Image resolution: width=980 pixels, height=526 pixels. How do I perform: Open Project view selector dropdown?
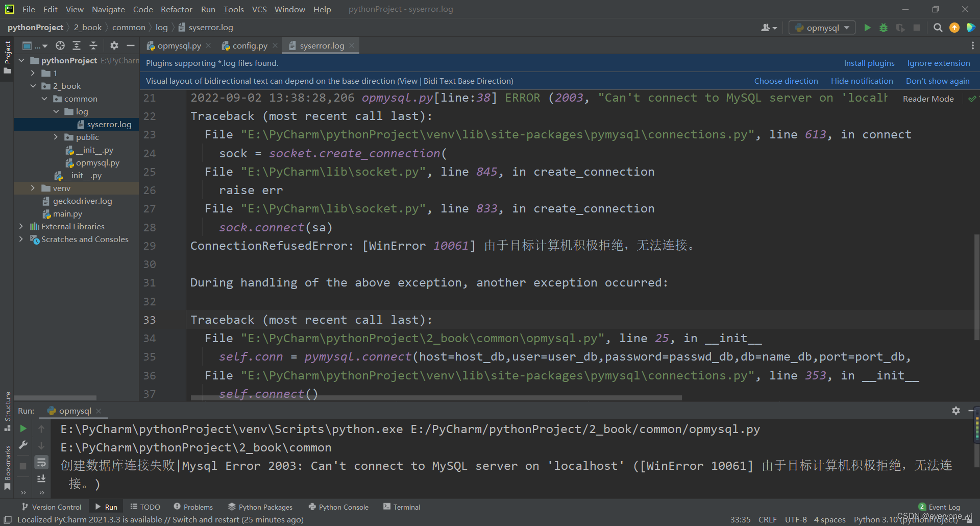[35, 45]
